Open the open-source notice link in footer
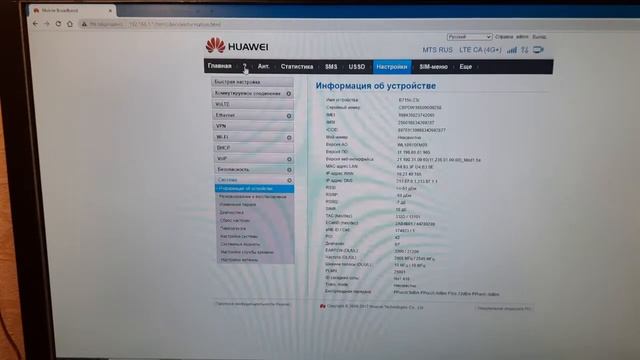The image size is (640, 360). pyautogui.click(x=504, y=309)
